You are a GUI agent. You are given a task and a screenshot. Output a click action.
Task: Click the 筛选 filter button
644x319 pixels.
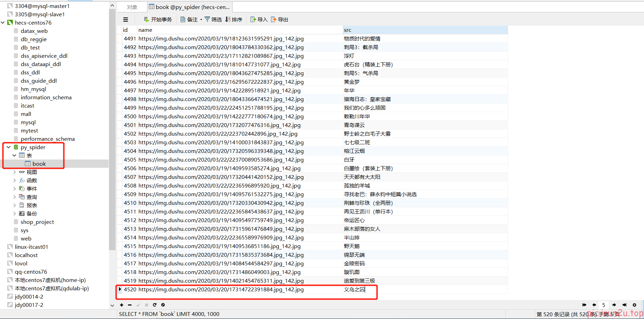(x=213, y=20)
